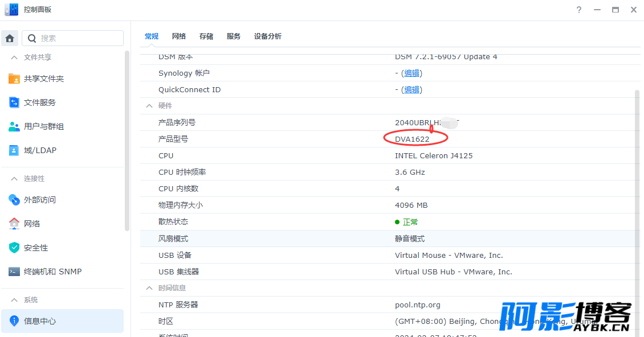This screenshot has height=337, width=644.
Task: Click the fan mode value 静音模式
Action: 410,239
